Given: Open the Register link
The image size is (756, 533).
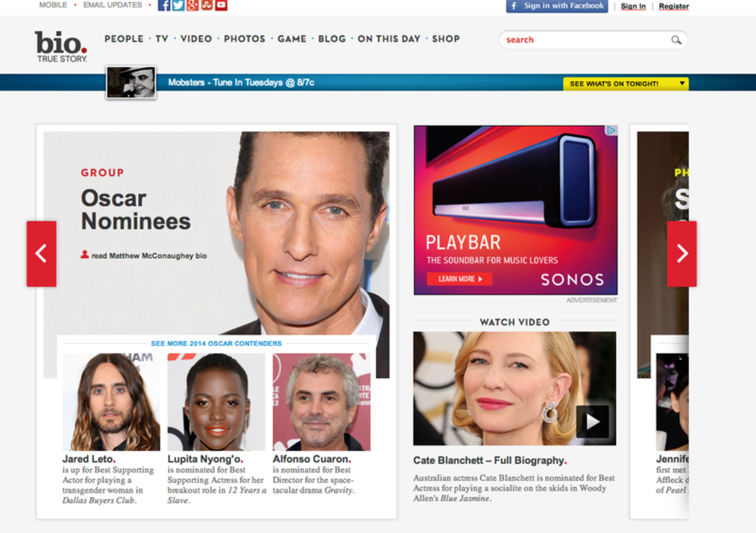Looking at the screenshot, I should [673, 6].
